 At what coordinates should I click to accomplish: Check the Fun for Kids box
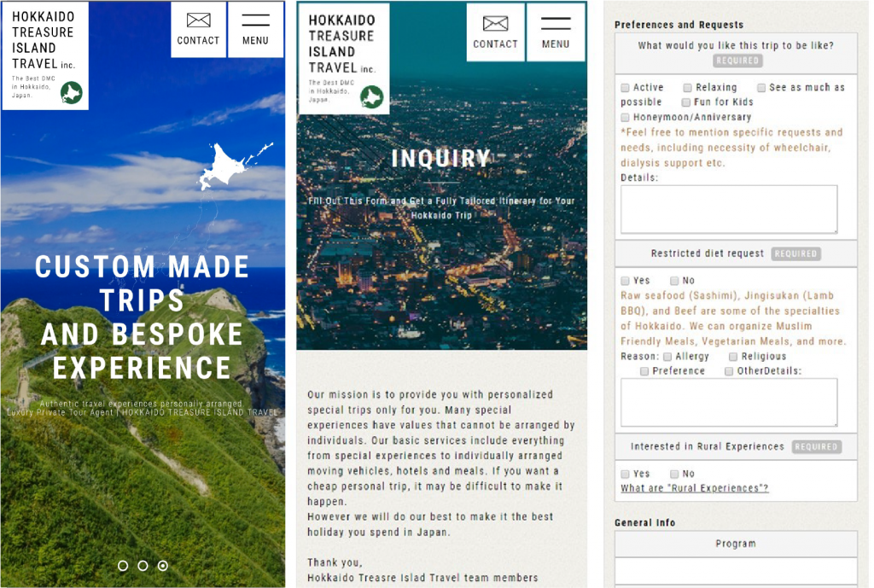coord(686,102)
